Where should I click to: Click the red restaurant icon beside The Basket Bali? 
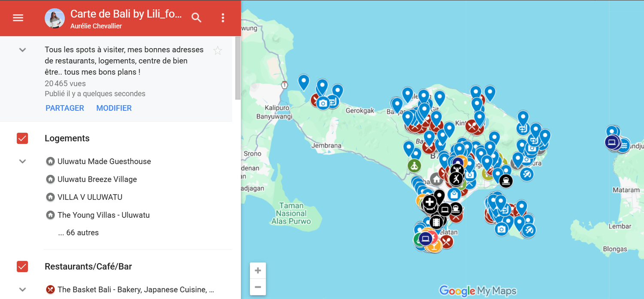[50, 290]
